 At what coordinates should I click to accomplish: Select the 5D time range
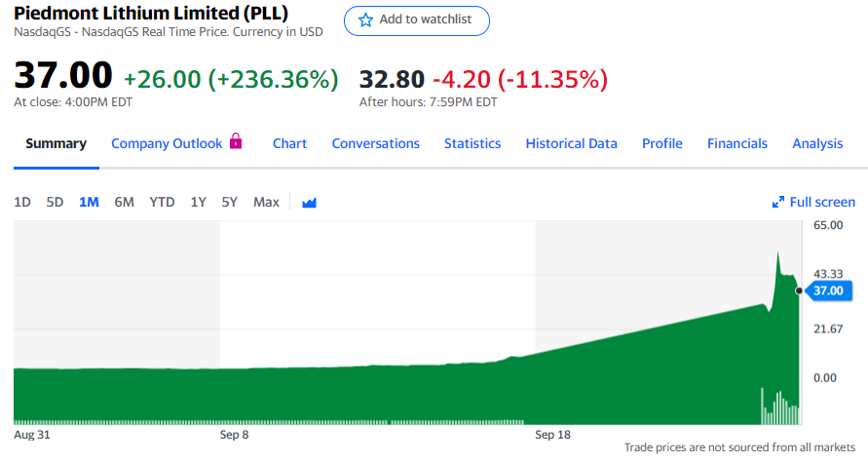click(56, 203)
